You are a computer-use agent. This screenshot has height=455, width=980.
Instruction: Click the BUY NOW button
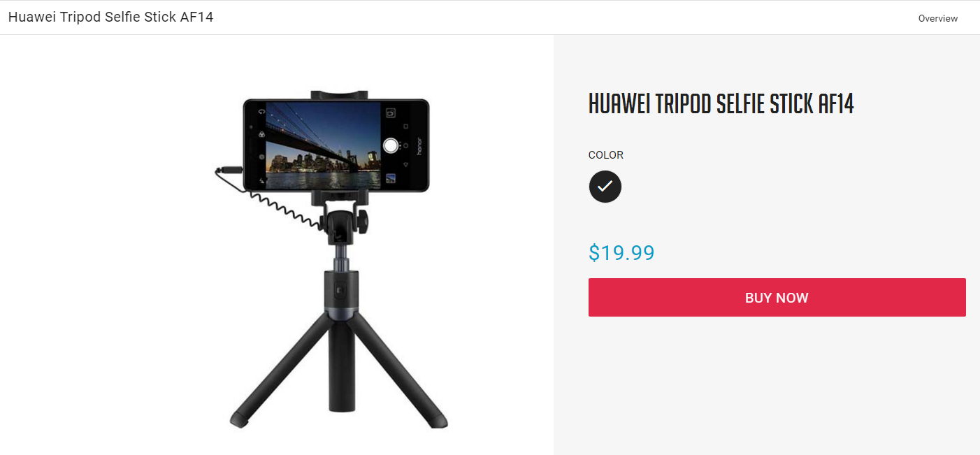tap(777, 298)
